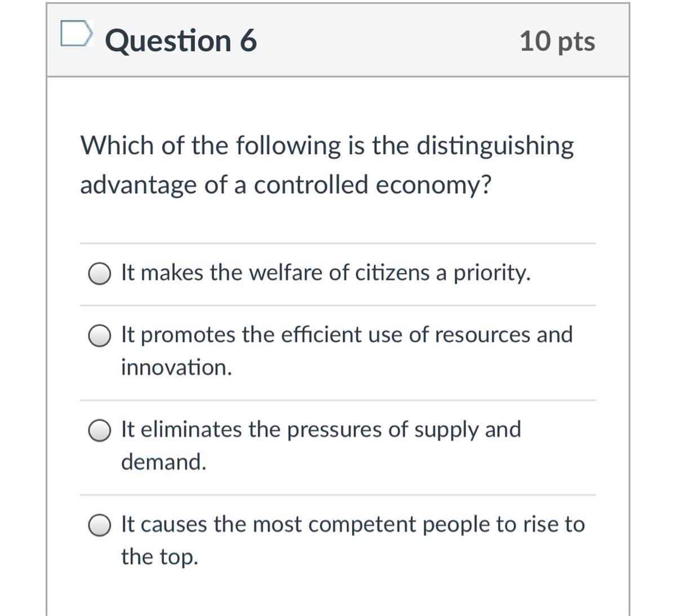Screen dimensions: 676x616
Task: Click the text "It causes the most competent people to rise to"
Action: [353, 524]
